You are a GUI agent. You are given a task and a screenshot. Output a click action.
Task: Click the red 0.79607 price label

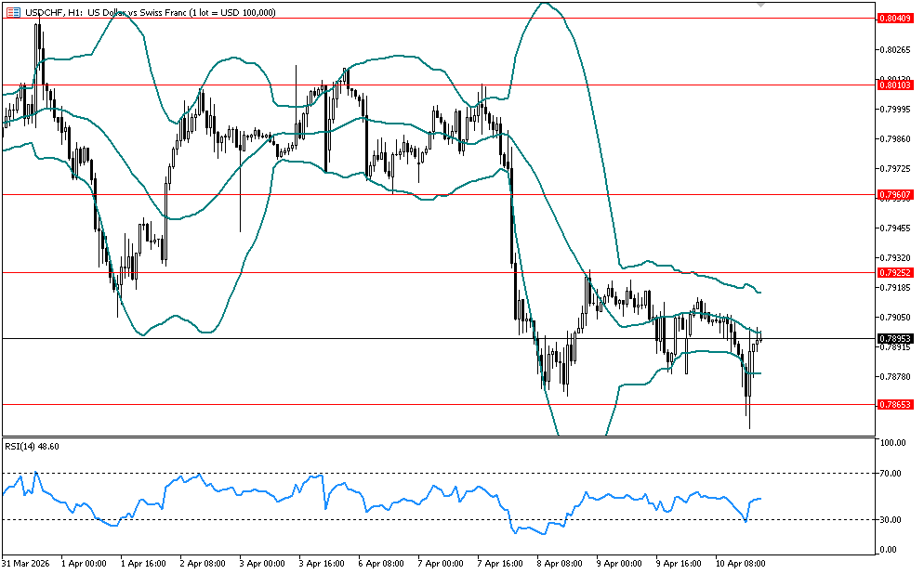[893, 194]
